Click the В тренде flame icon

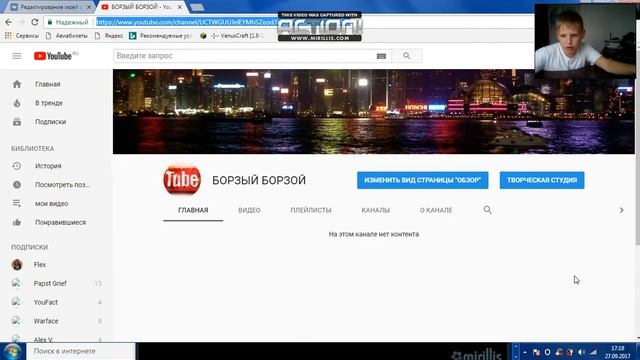(17, 103)
